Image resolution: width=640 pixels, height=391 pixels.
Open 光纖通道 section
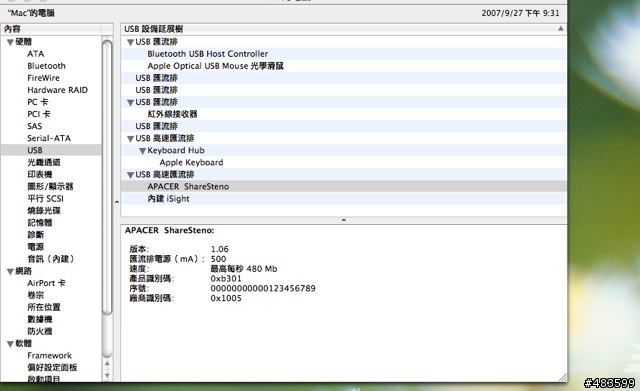coord(44,162)
